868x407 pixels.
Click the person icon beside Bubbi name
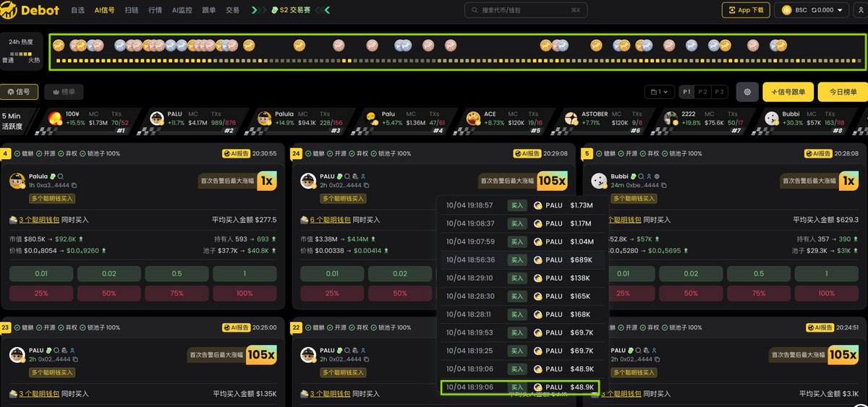(x=650, y=176)
